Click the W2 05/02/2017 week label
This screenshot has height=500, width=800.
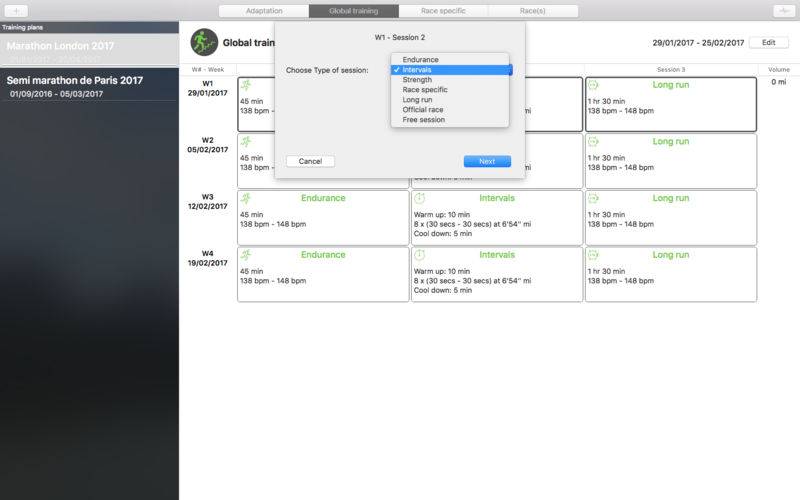[208, 145]
